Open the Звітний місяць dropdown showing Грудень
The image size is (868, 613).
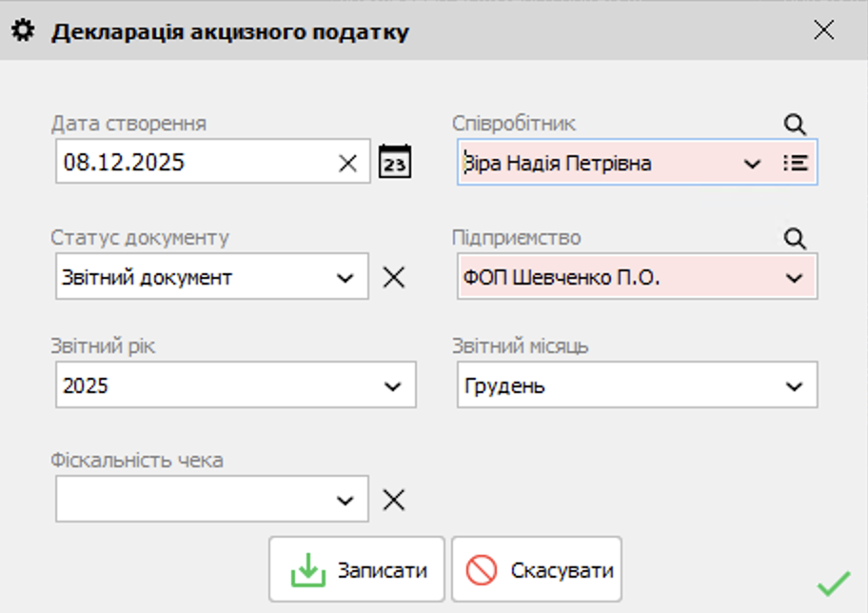(x=797, y=385)
